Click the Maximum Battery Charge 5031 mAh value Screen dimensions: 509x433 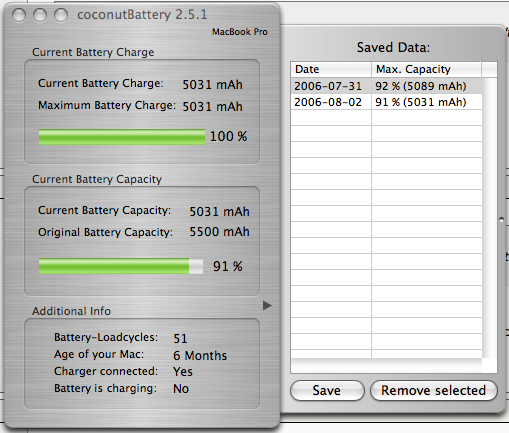point(212,106)
